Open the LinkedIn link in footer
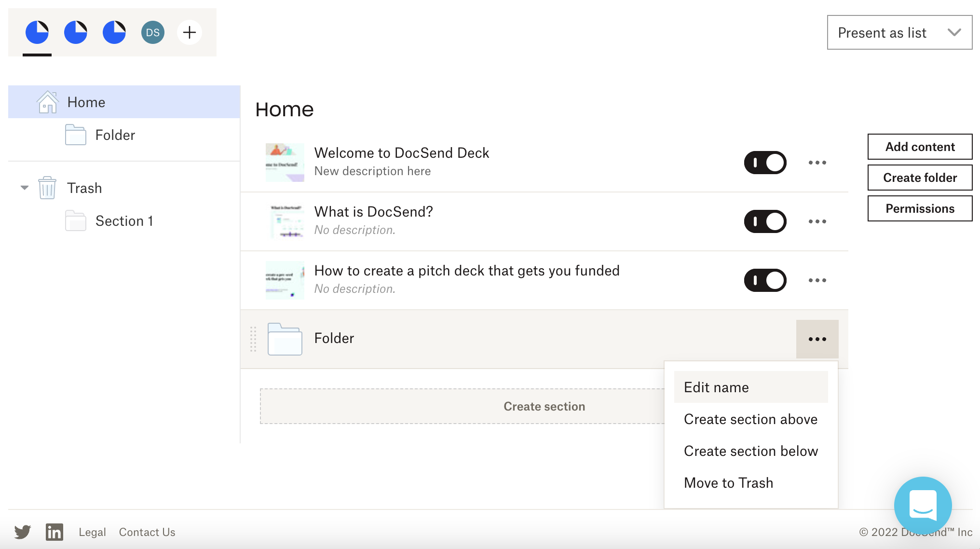Screen dimensions: 980x549 point(54,532)
